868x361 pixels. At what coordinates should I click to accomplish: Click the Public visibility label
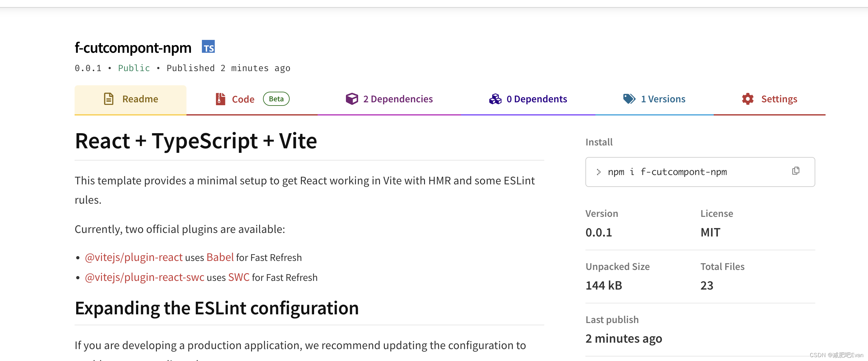click(134, 68)
